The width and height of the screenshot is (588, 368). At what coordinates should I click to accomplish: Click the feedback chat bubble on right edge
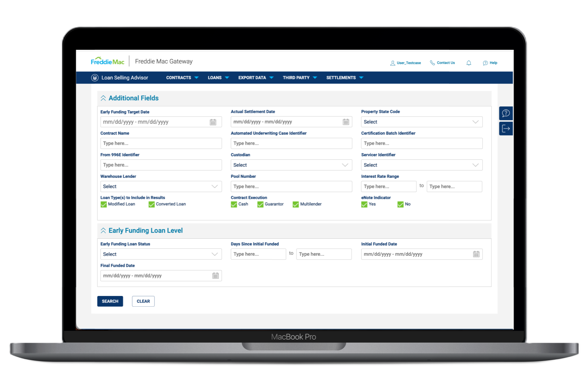click(506, 113)
